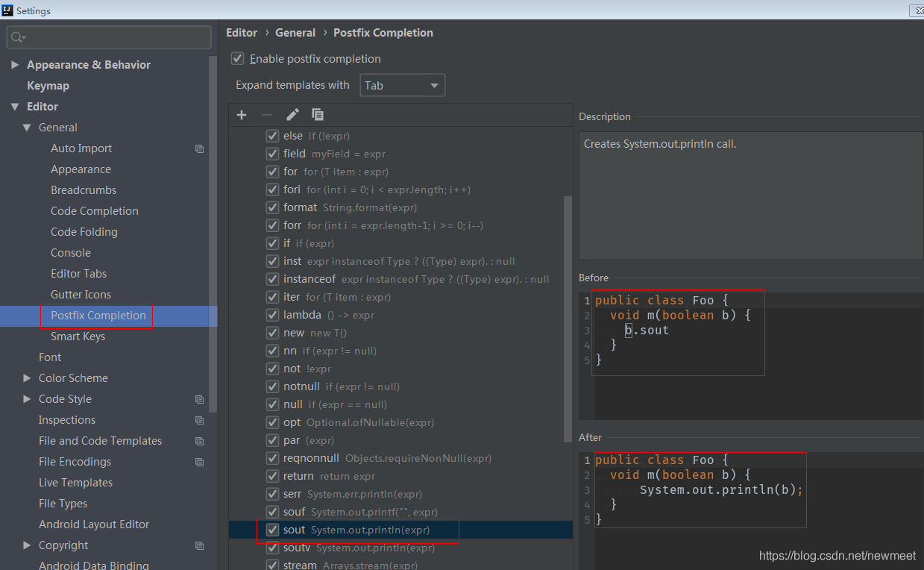Select the forr template row
The image size is (924, 570).
[400, 225]
